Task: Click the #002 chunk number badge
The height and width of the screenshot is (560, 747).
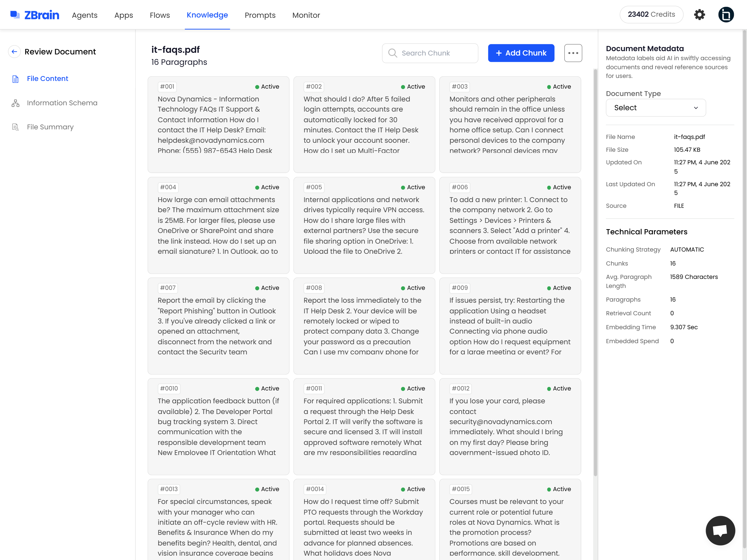Action: click(x=314, y=87)
